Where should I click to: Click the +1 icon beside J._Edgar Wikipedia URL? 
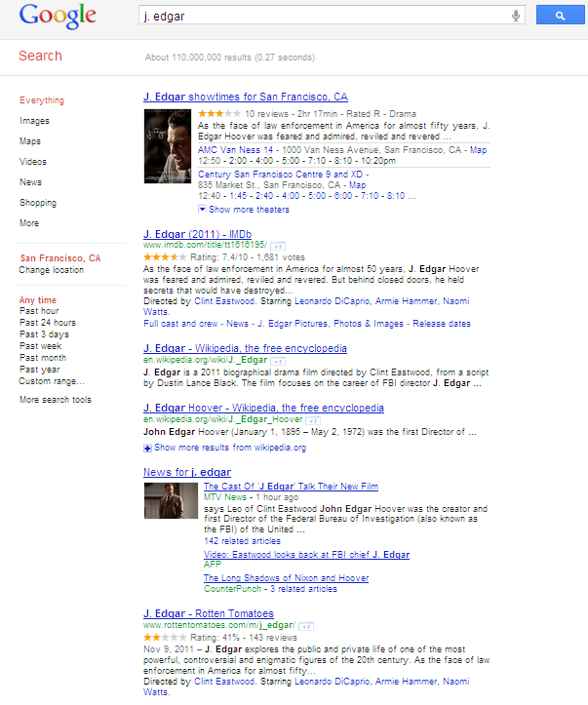(278, 361)
